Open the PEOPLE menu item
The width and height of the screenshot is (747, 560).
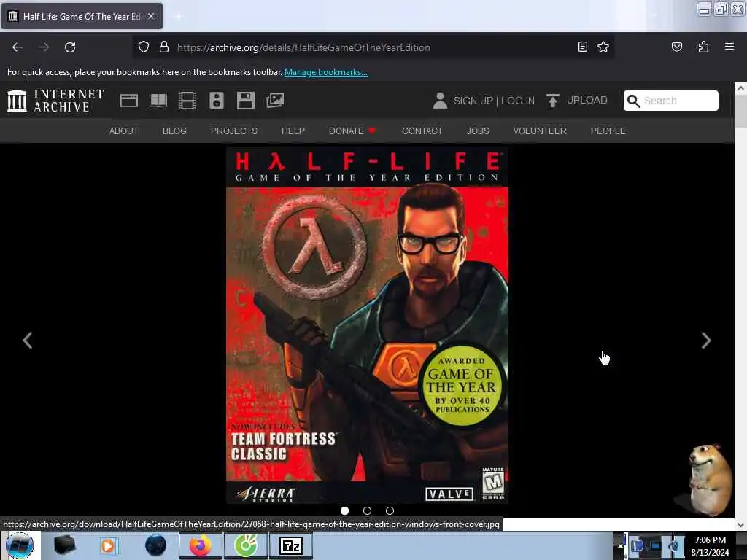[608, 131]
